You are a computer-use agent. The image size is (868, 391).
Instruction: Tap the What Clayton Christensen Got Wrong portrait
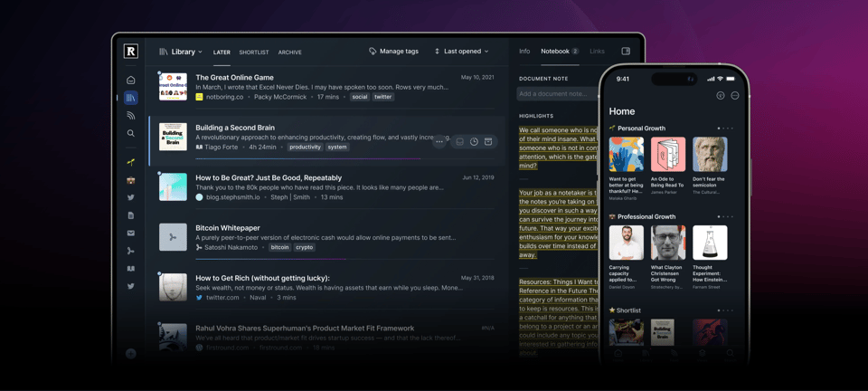tap(668, 243)
